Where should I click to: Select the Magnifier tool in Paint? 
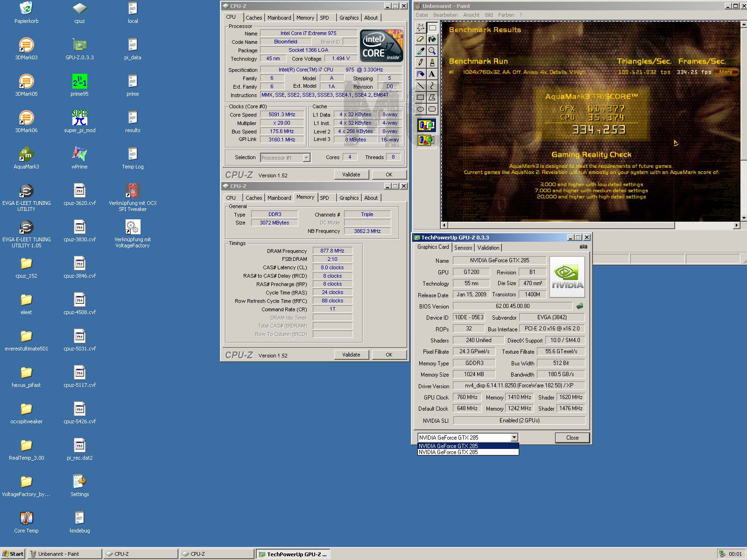click(x=432, y=51)
